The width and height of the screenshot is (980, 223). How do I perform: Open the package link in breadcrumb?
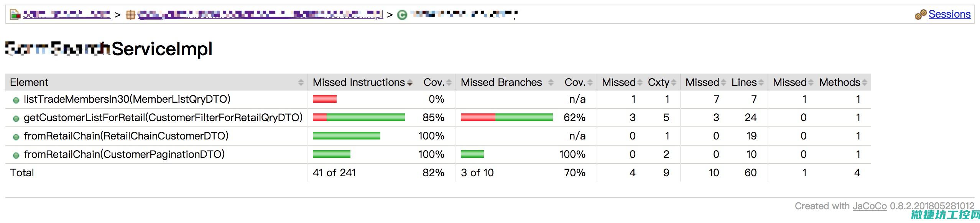(260, 15)
